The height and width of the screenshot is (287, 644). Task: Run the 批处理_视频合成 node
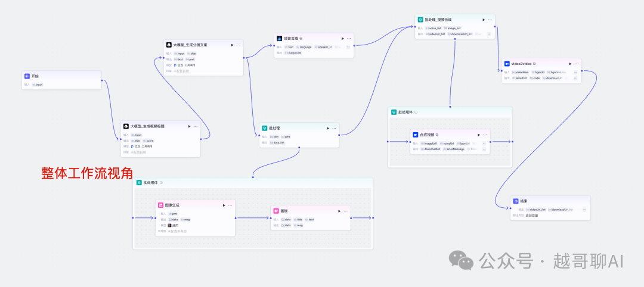pyautogui.click(x=484, y=20)
